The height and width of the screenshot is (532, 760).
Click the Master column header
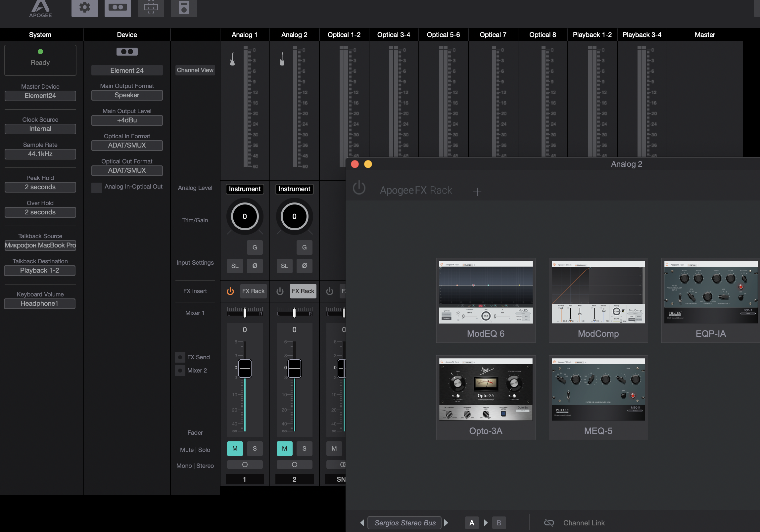coord(705,35)
